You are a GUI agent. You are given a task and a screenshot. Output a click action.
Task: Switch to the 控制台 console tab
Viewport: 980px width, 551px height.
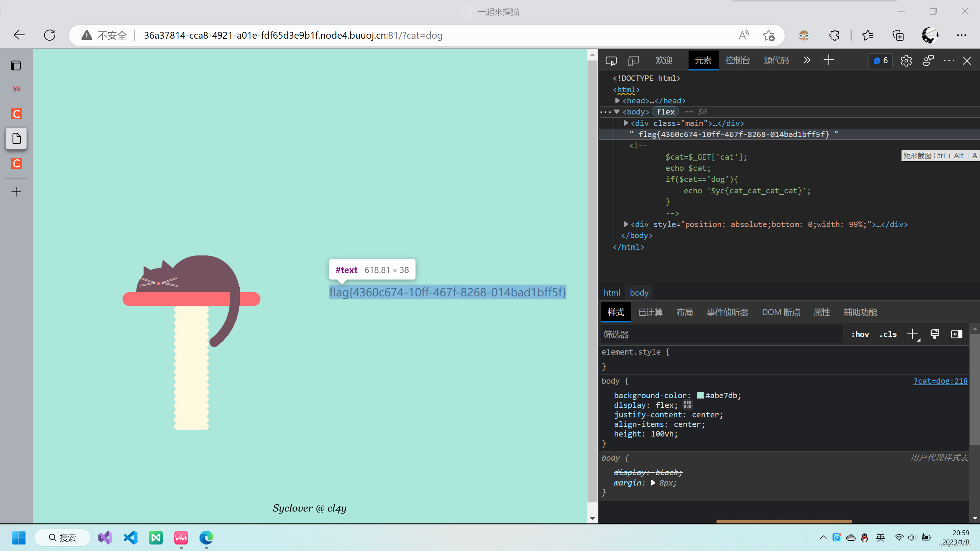coord(737,60)
